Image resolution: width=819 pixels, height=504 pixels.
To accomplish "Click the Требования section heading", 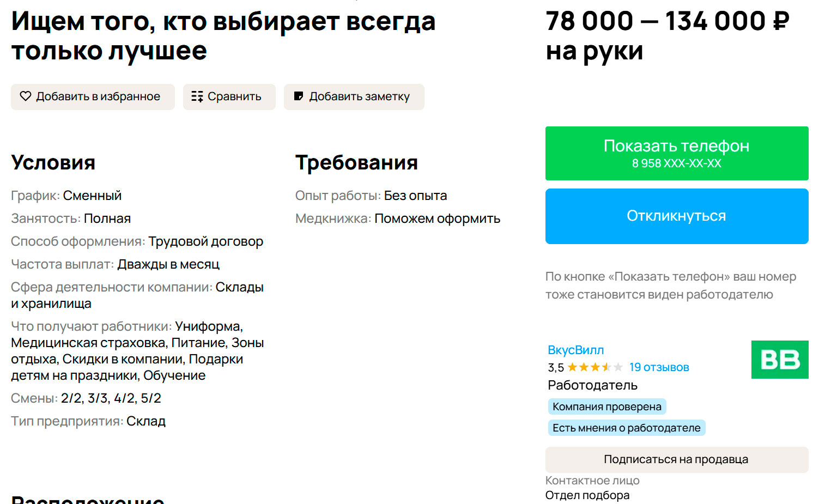I will pos(356,162).
